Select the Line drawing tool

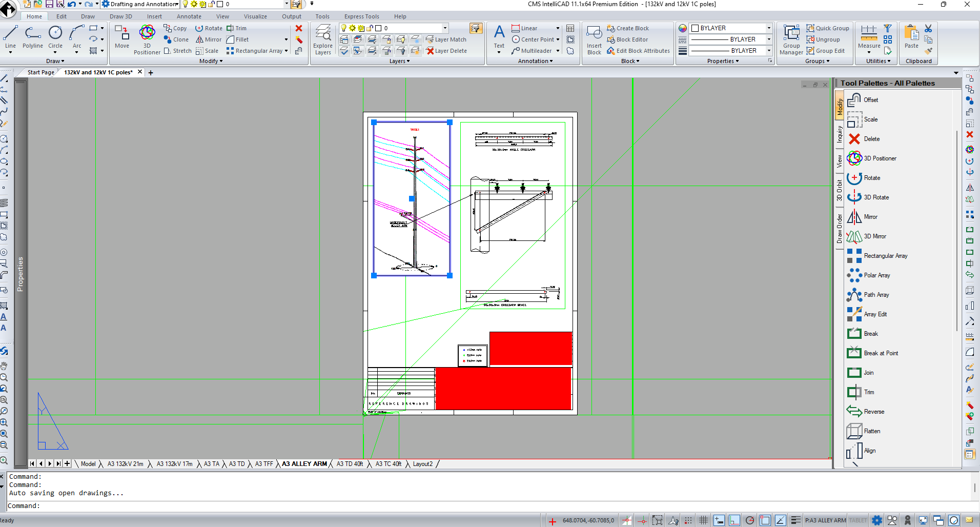point(10,37)
